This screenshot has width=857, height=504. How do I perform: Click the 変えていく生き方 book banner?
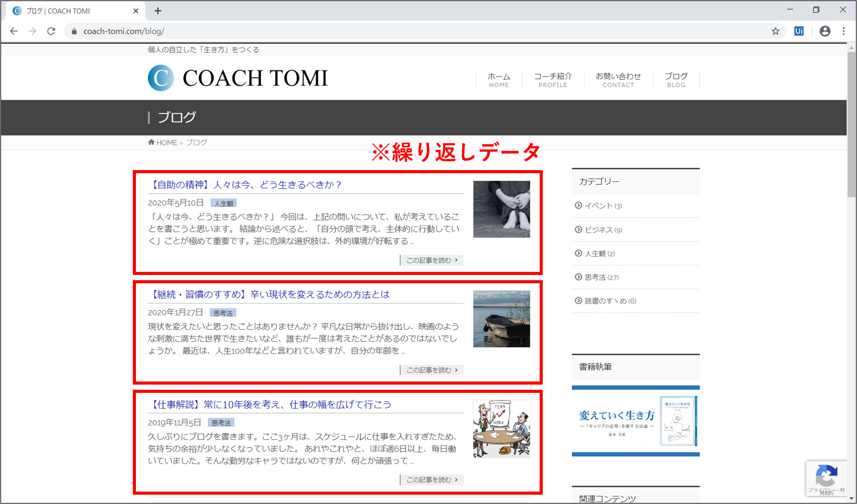[635, 421]
